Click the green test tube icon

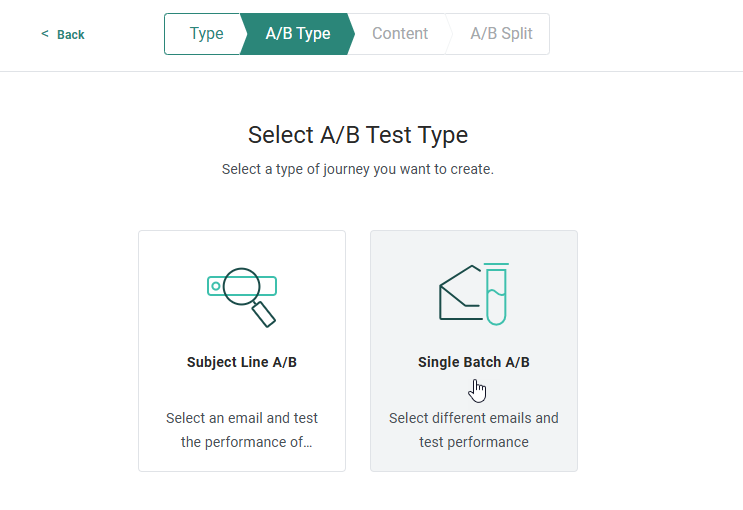[x=496, y=295]
